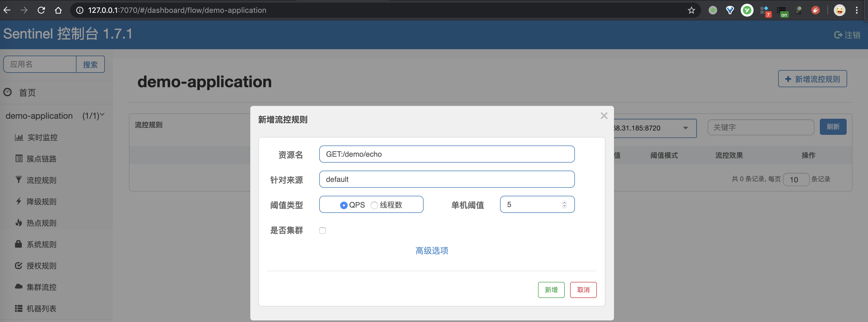
Task: Expand the 高级选项 advanced options
Action: click(x=432, y=251)
